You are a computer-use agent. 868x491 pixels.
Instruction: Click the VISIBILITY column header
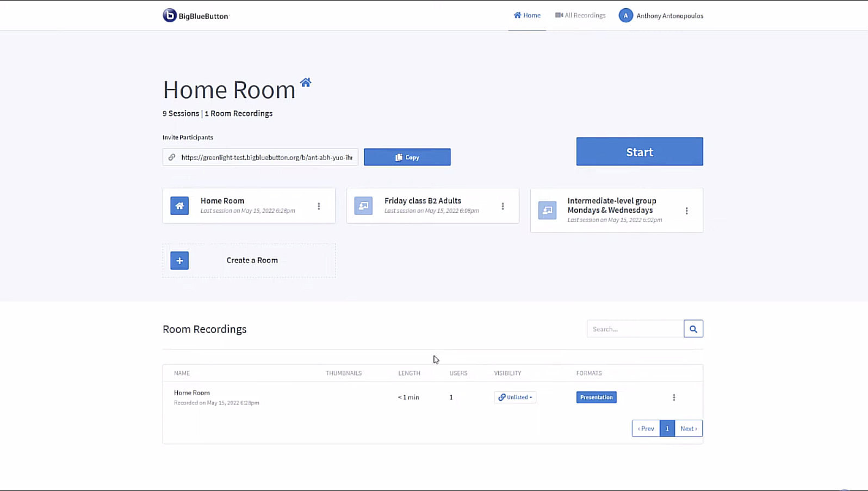(507, 373)
